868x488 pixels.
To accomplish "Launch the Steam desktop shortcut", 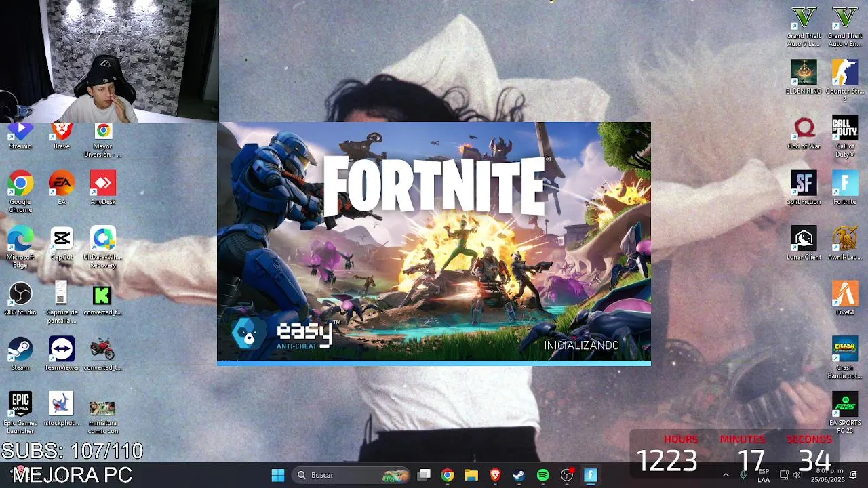I will click(x=20, y=354).
